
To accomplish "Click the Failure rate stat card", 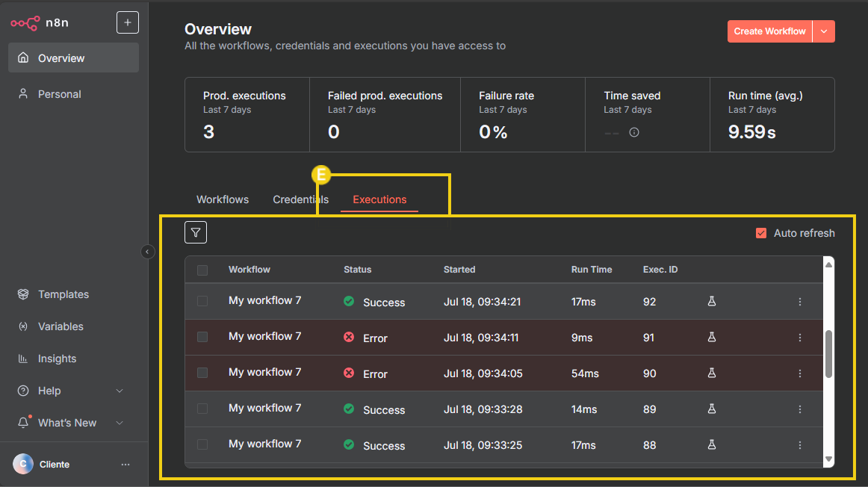I will tap(523, 114).
